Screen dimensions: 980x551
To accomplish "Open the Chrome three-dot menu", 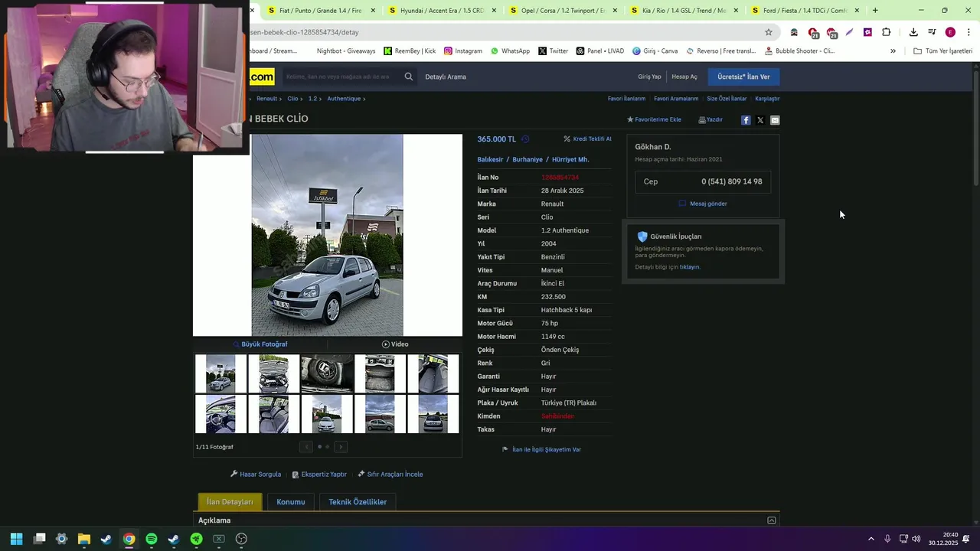I will tap(969, 32).
